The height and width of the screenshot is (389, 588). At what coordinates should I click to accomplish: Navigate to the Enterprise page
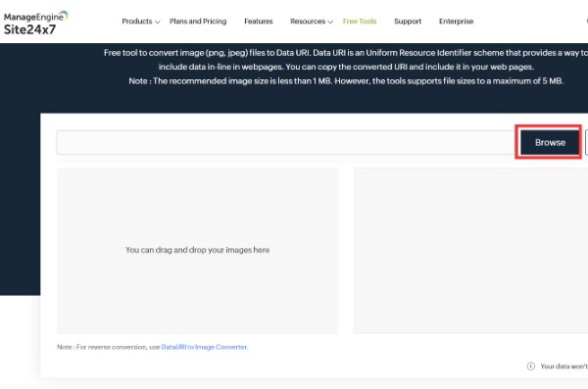coord(456,22)
